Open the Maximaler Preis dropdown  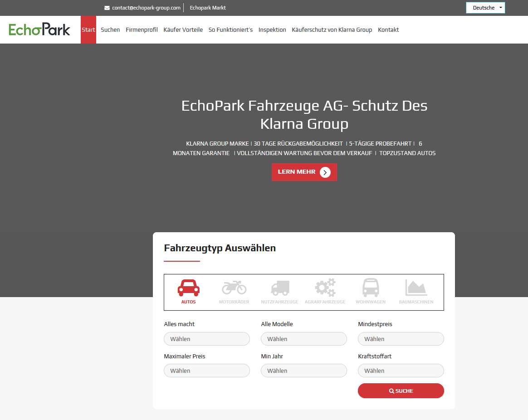(x=207, y=371)
